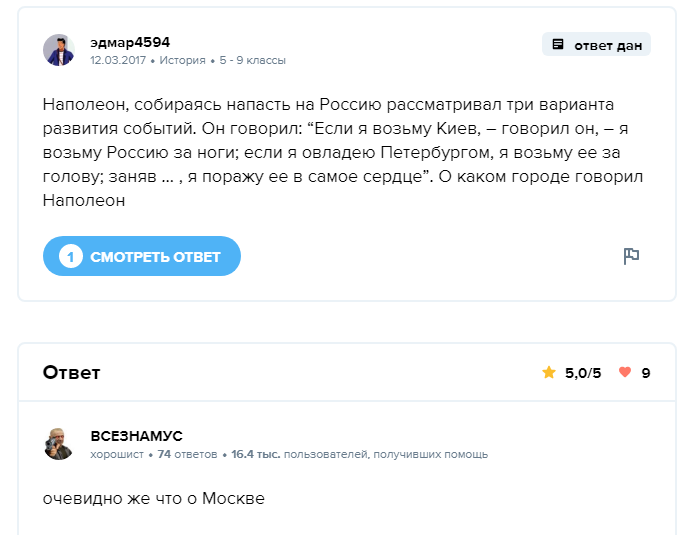Click the 5,0/5 rating score
The width and height of the screenshot is (682, 535).
tap(583, 373)
